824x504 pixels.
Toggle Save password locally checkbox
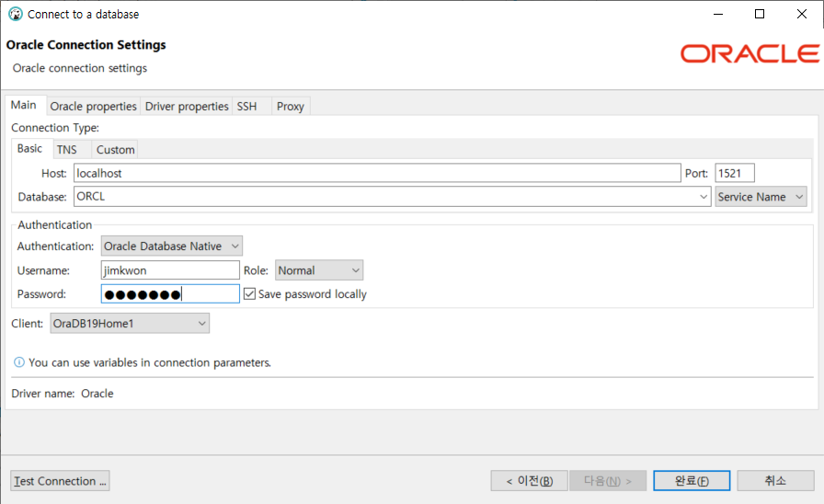click(x=249, y=293)
